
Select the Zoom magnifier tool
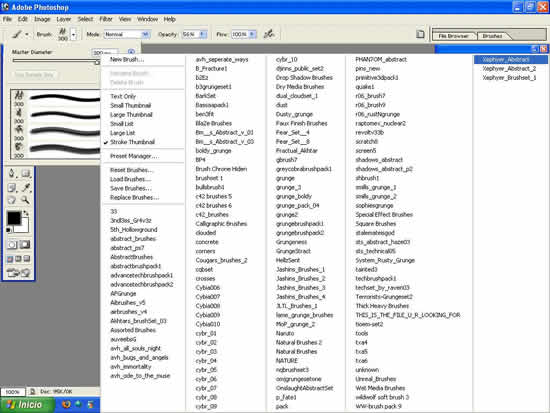26,200
